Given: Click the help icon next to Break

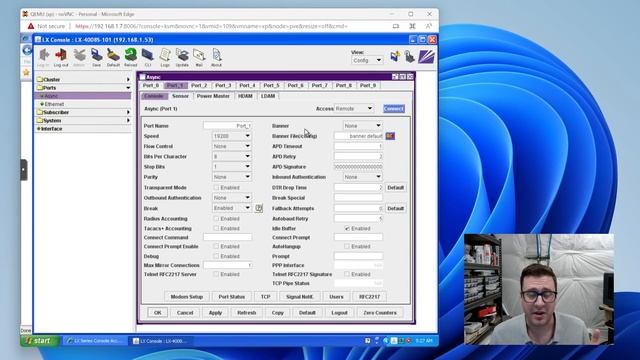Looking at the screenshot, I should [x=259, y=208].
